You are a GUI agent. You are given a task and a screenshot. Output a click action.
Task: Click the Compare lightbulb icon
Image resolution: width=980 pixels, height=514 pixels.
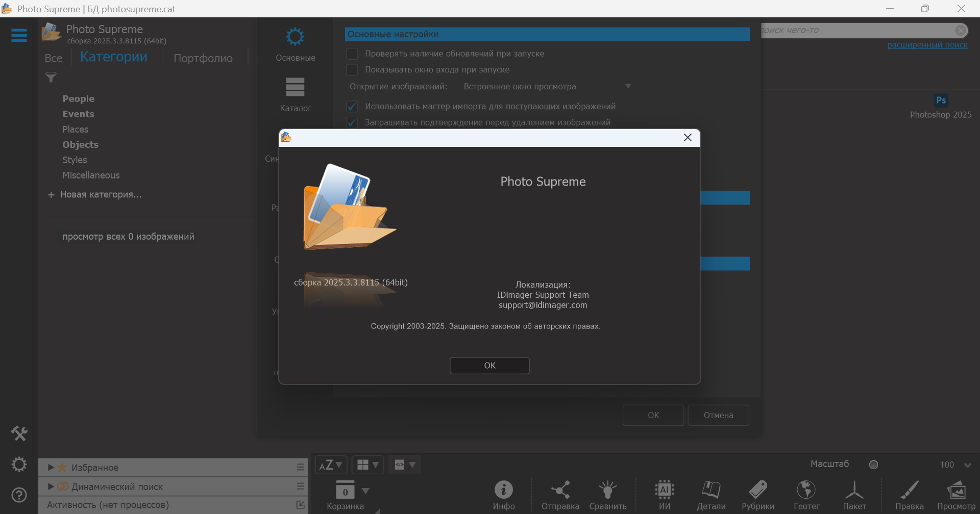[x=607, y=491]
